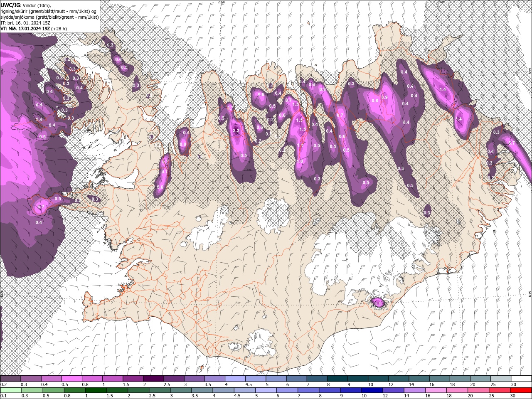This screenshot has height=399, width=532.
Task: Pick the gray-green rain swatch starting at 3
Action: coord(180,390)
